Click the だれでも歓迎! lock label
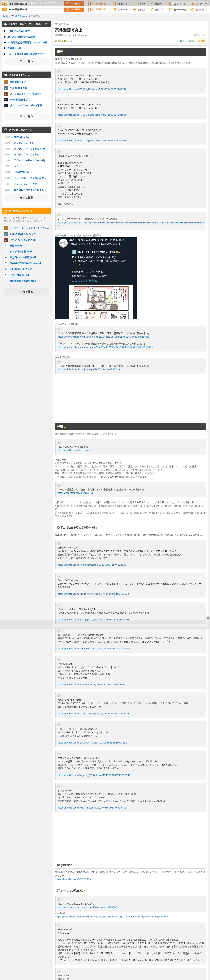The image size is (210, 980). (x=188, y=41)
